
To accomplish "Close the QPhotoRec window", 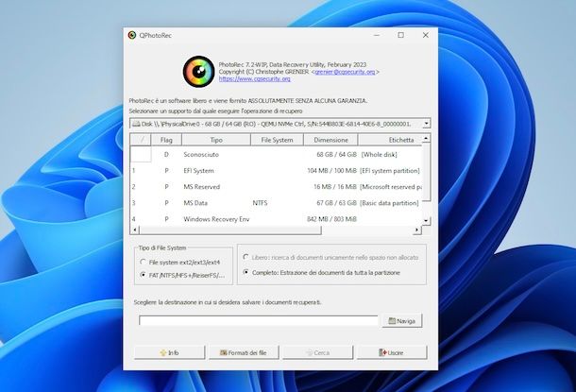I will point(425,35).
